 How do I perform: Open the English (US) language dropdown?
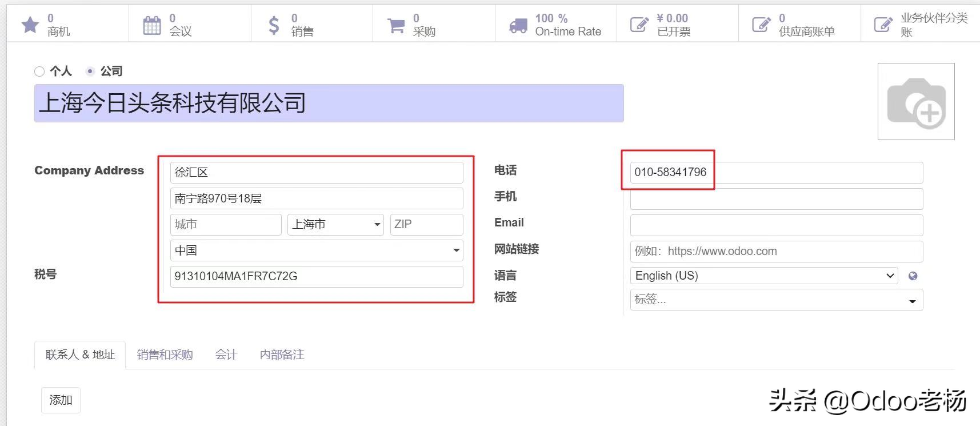pyautogui.click(x=764, y=276)
